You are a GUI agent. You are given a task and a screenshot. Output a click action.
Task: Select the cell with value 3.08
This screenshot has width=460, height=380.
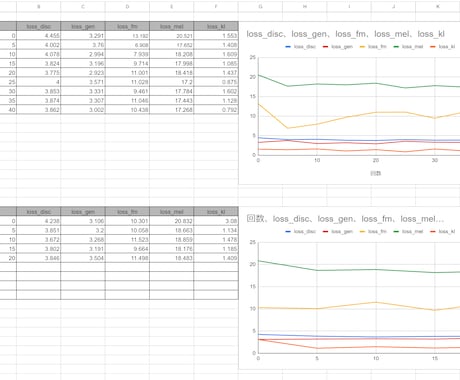(x=216, y=221)
